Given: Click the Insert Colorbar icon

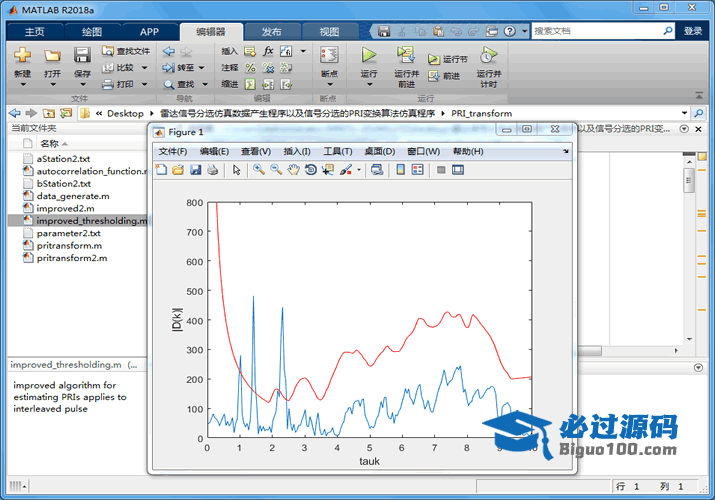Looking at the screenshot, I should pos(400,170).
